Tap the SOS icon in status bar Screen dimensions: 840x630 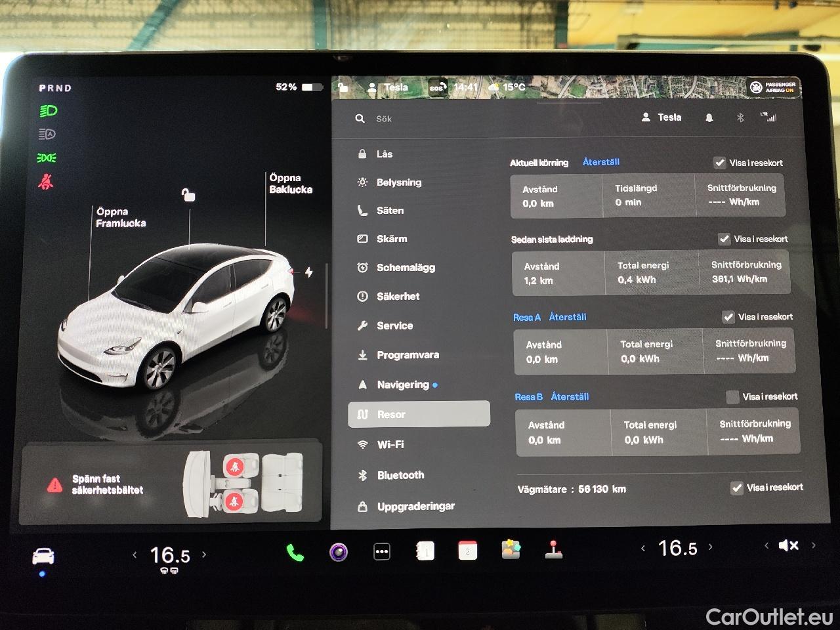[x=438, y=87]
